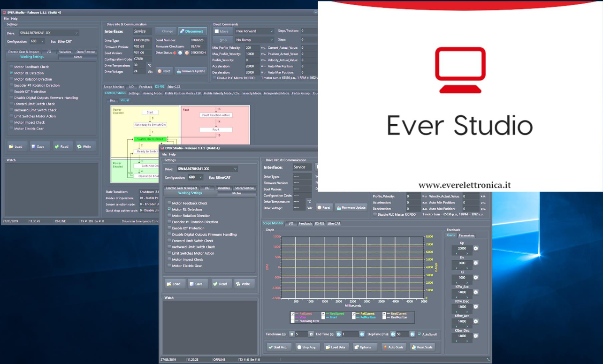The width and height of the screenshot is (603, 364).
Task: Open Scope Monitor tab in online window
Action: pos(114,87)
